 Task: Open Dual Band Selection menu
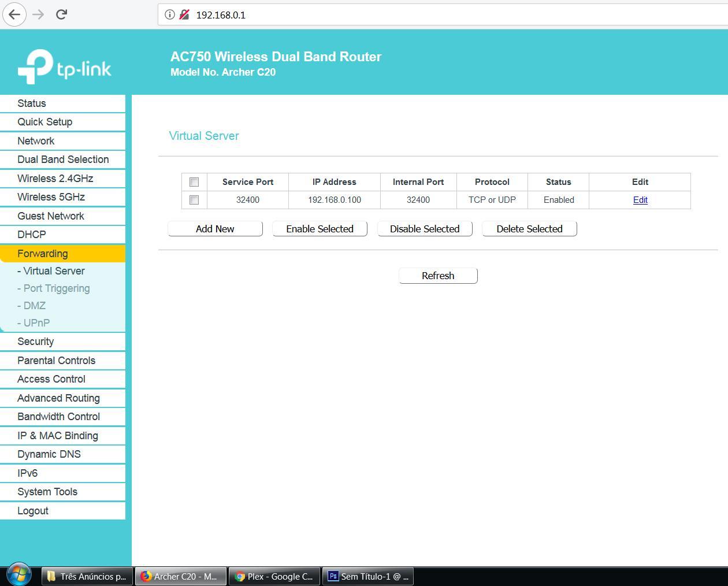[x=62, y=160]
